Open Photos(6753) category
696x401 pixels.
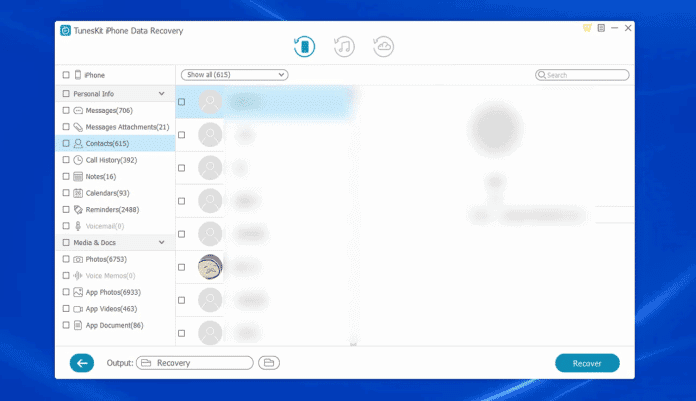(x=106, y=259)
